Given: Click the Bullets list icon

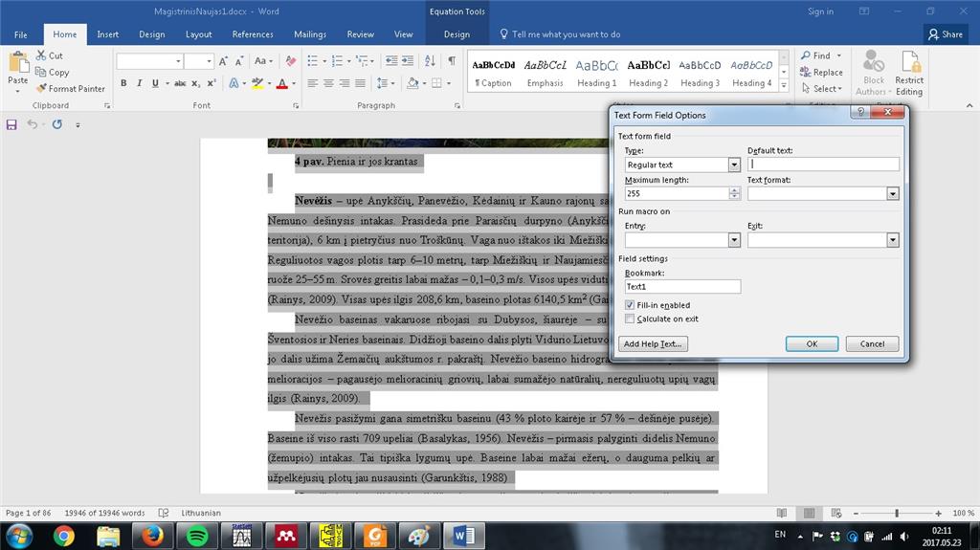Looking at the screenshot, I should click(x=313, y=60).
